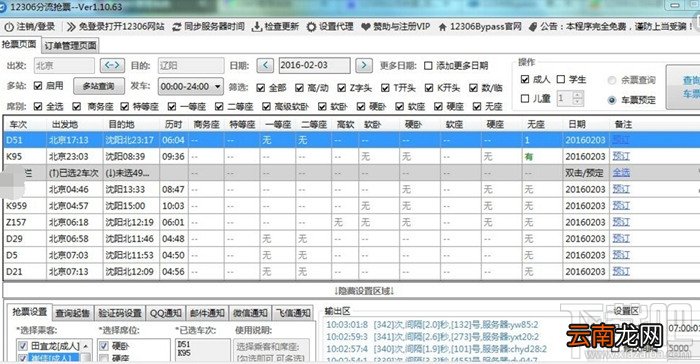Click 预订 link for D21
700x364 pixels.
[621, 272]
